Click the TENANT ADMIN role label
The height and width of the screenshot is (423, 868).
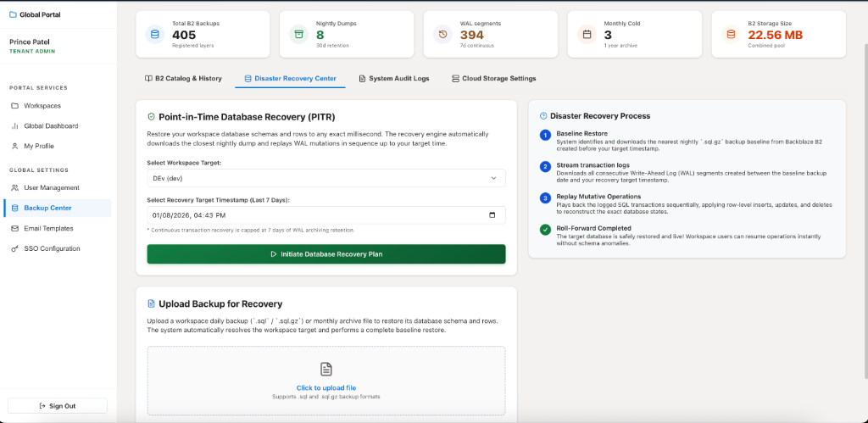pyautogui.click(x=32, y=52)
